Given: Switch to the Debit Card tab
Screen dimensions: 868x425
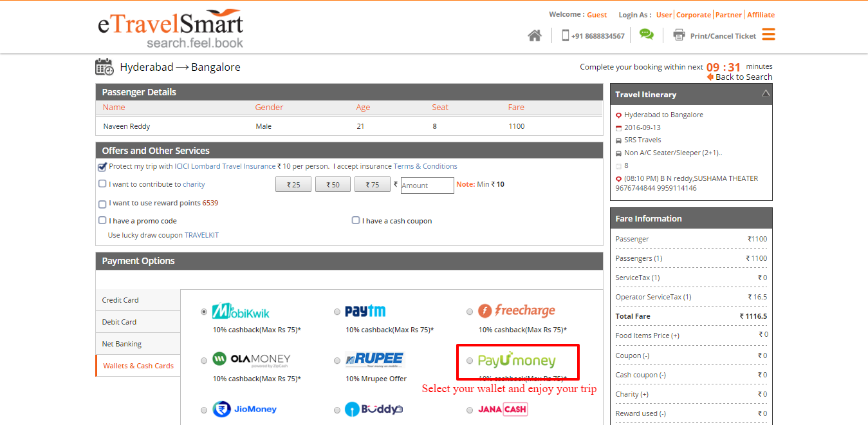Looking at the screenshot, I should [138, 322].
